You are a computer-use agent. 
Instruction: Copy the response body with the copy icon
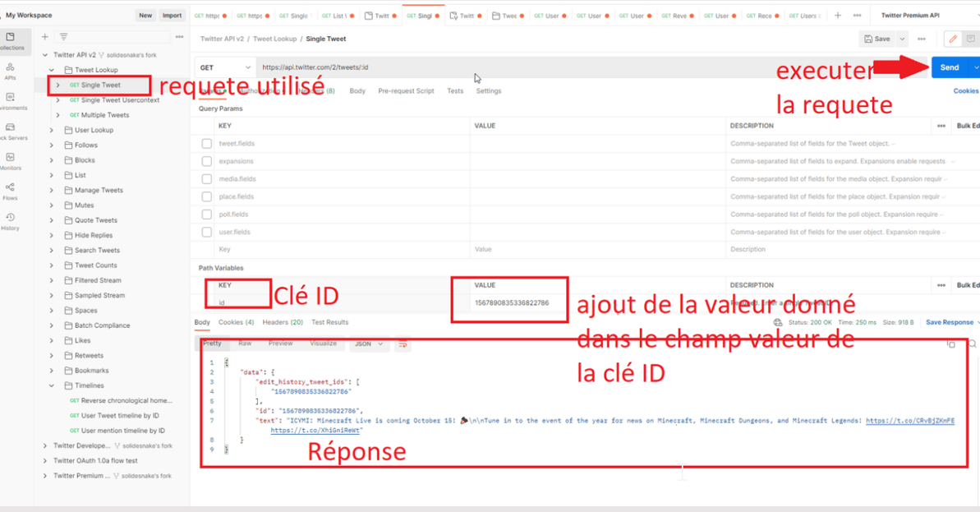[x=950, y=344]
